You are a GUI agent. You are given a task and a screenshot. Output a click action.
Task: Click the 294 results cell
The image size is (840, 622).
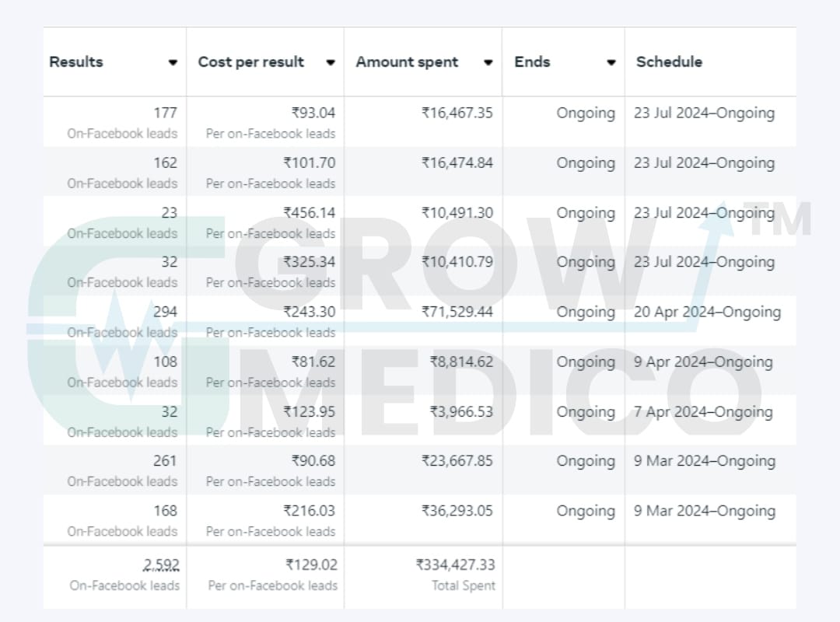click(165, 312)
